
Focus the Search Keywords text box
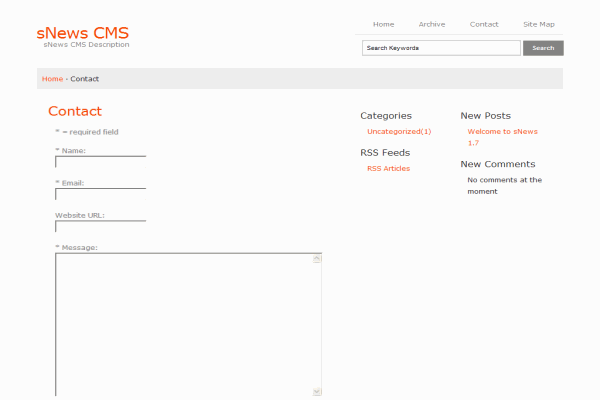[x=441, y=48]
